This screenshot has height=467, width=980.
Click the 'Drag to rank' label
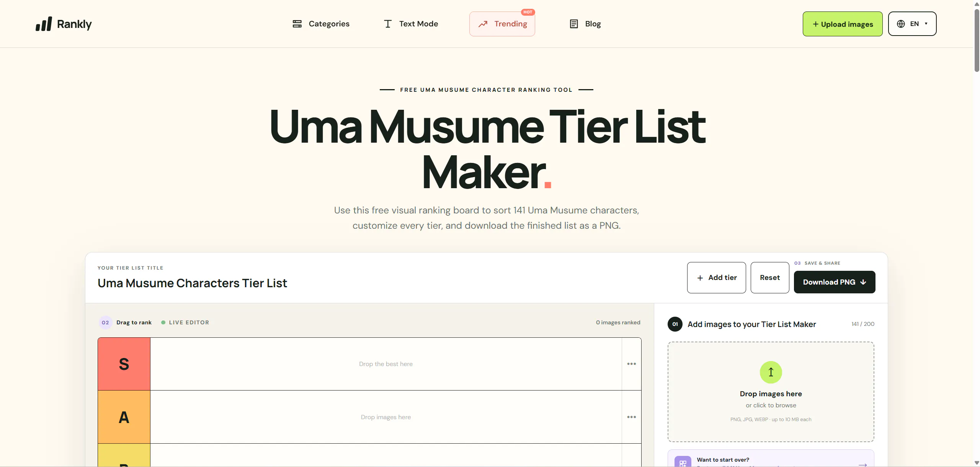point(134,323)
